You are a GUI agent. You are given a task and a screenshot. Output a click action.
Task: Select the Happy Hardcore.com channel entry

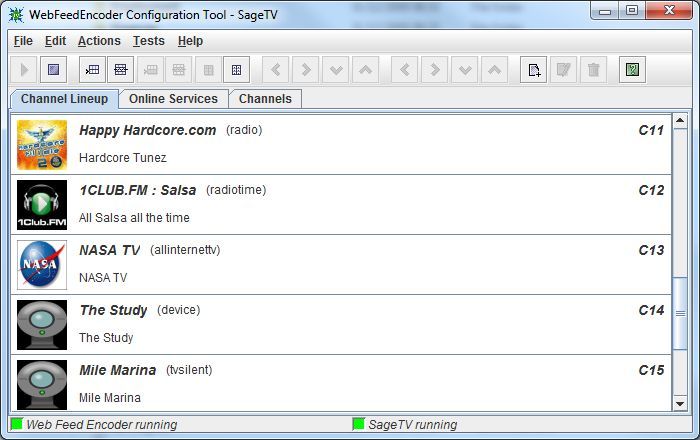[147, 130]
